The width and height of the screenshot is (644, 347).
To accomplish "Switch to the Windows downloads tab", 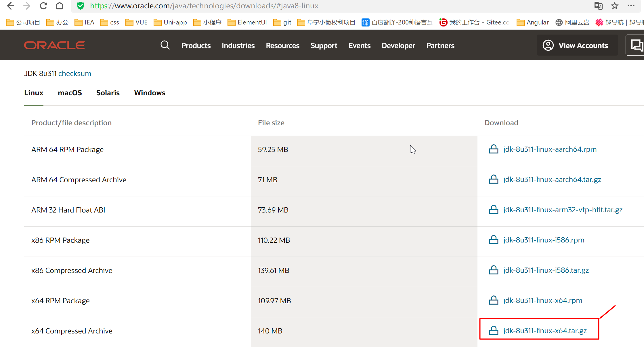I will (x=150, y=93).
